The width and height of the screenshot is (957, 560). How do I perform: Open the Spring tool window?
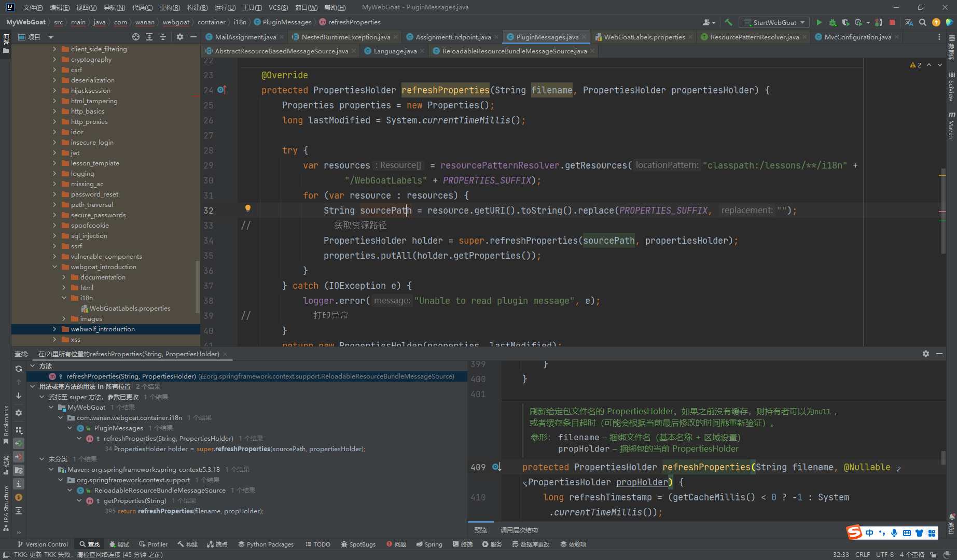tap(429, 544)
